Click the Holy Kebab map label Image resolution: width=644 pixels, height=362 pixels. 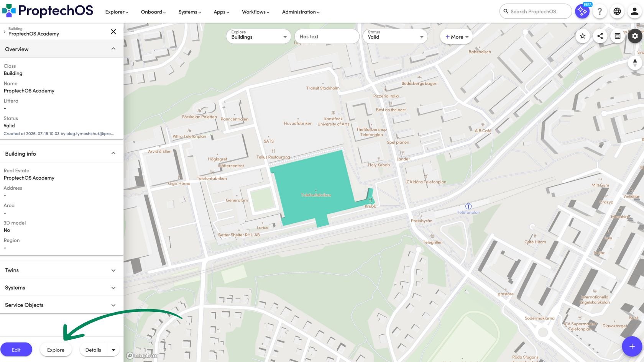(x=379, y=165)
